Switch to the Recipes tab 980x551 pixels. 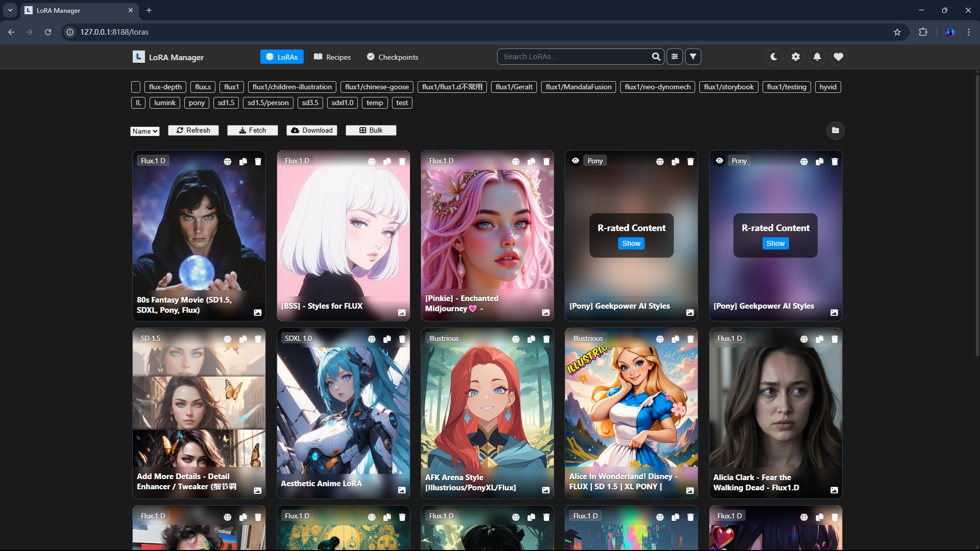point(332,57)
